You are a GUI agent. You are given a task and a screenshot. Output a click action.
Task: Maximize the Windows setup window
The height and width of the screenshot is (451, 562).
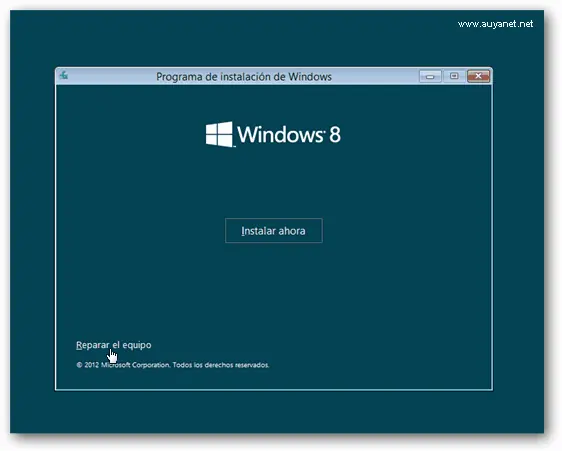point(454,76)
